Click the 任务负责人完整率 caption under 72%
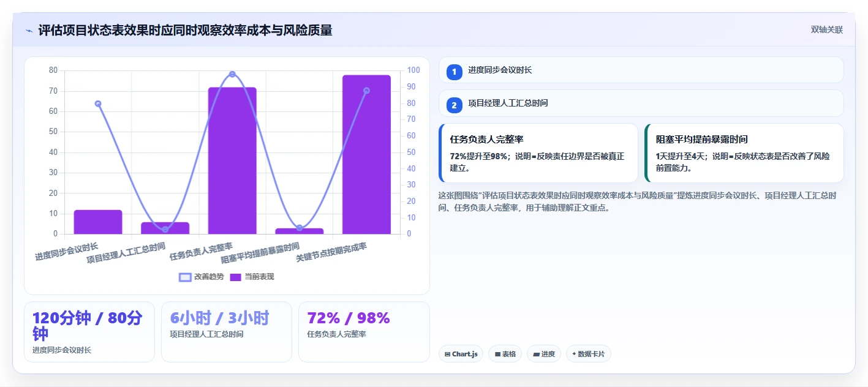868x387 pixels. [336, 334]
